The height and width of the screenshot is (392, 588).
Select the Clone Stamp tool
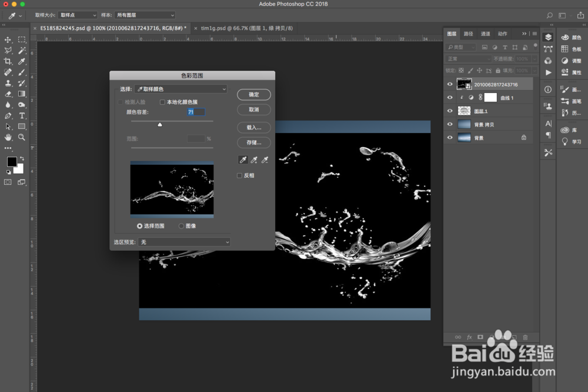(x=8, y=83)
